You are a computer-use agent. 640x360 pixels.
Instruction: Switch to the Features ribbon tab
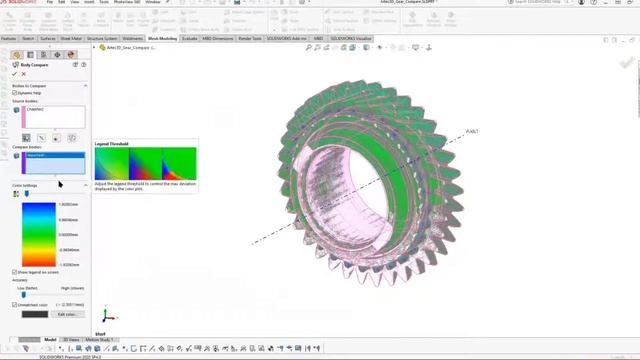[x=9, y=38]
